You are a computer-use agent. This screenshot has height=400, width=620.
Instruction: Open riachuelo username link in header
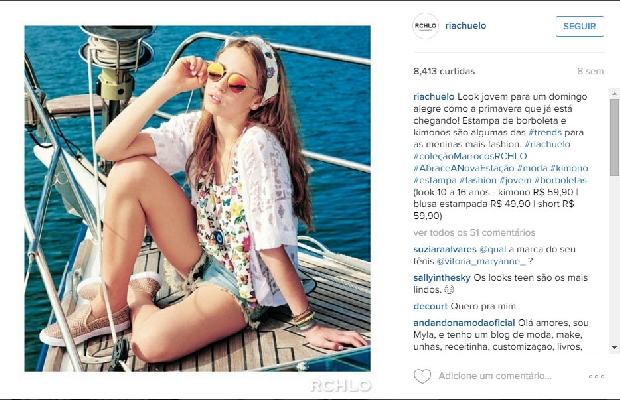[x=465, y=26]
